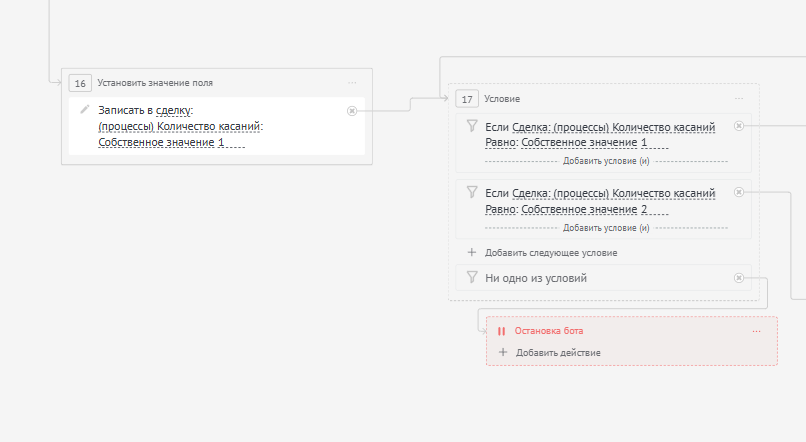This screenshot has width=806, height=442.
Task: Select the number 17 badge of 'Условие'
Action: pos(466,99)
